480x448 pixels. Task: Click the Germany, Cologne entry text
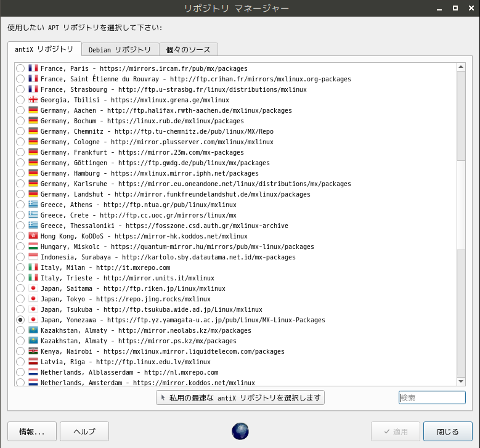157,142
